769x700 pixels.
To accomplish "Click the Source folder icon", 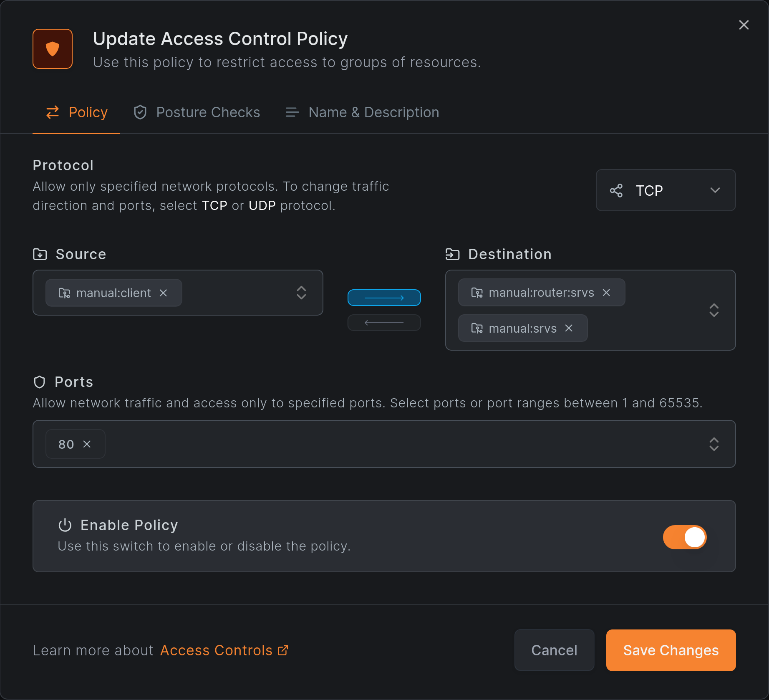I will 40,254.
